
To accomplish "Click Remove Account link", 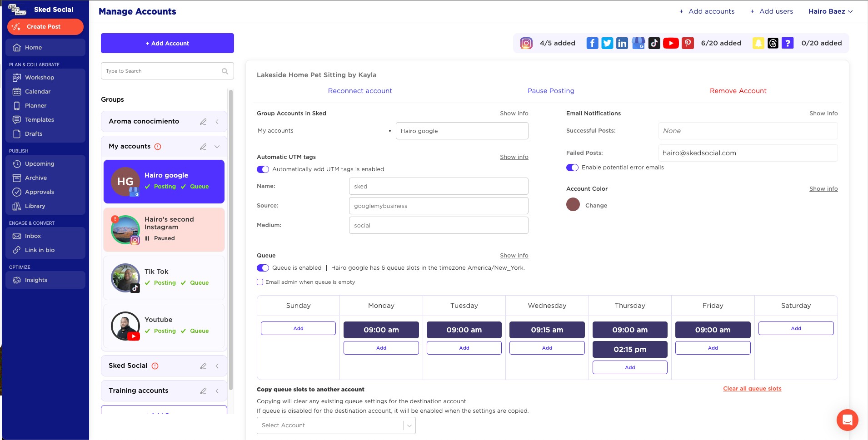I will [x=738, y=91].
